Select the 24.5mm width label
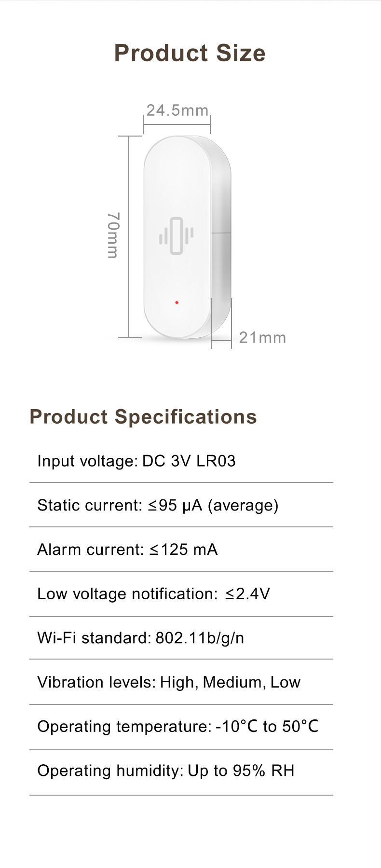Viewport: 381px width, 868px height. [177, 110]
